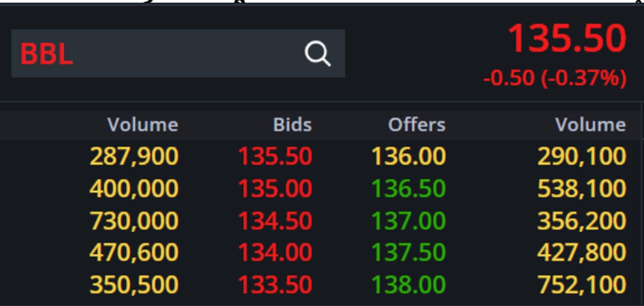The width and height of the screenshot is (644, 306).
Task: Select the 137.50 offer price
Action: [408, 252]
